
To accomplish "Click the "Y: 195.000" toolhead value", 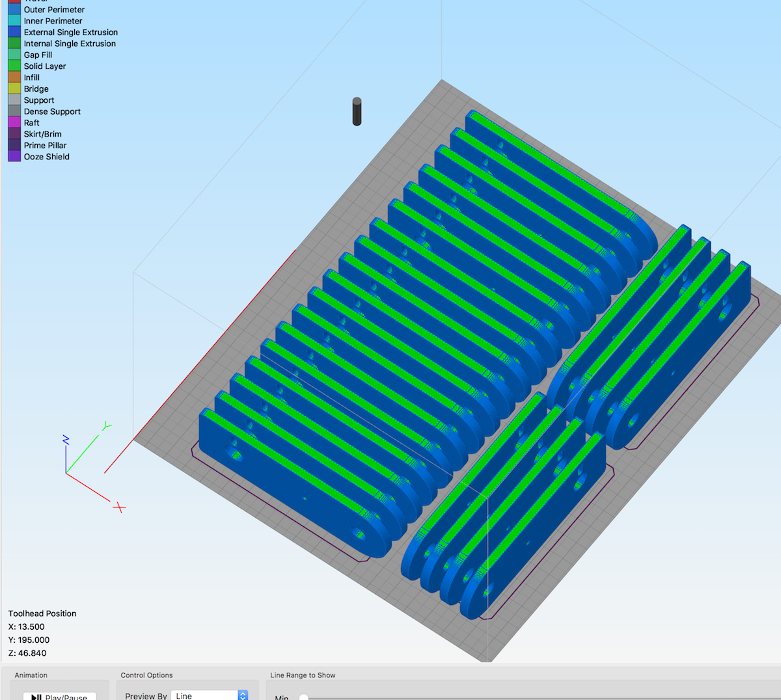I will point(29,640).
